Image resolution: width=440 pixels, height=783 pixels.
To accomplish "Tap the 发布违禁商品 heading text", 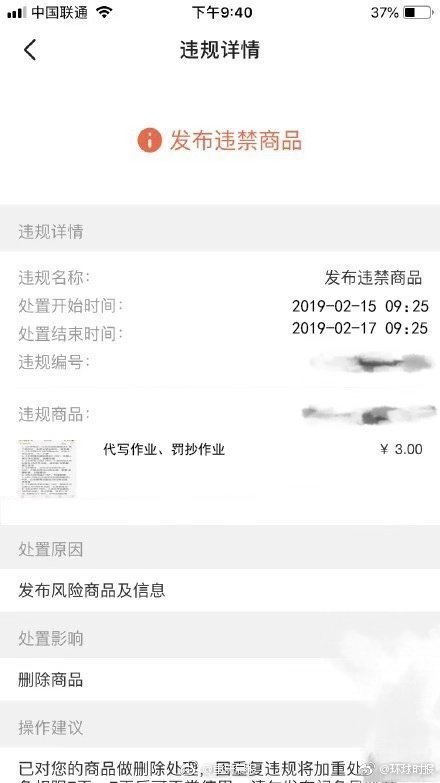I will [236, 140].
